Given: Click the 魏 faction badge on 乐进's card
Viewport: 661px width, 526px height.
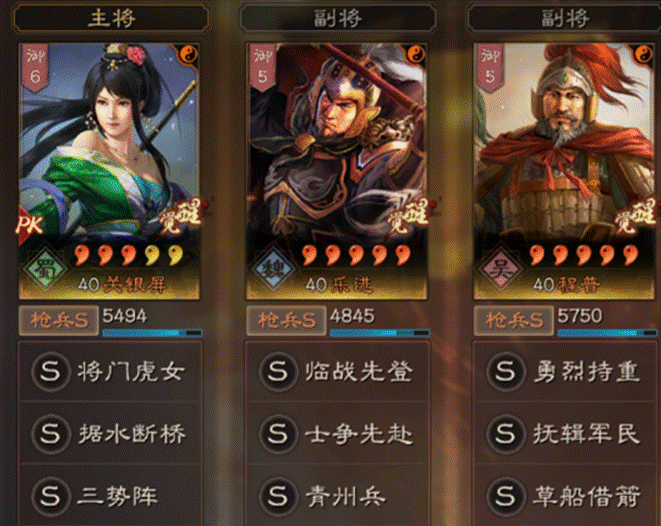Looking at the screenshot, I should pos(272,269).
